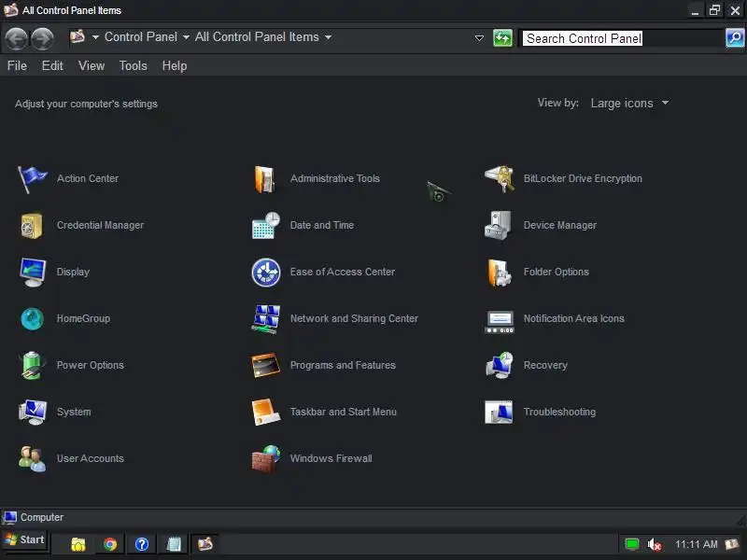Open Date and Time calendar icon
This screenshot has width=747, height=560.
coord(265,225)
